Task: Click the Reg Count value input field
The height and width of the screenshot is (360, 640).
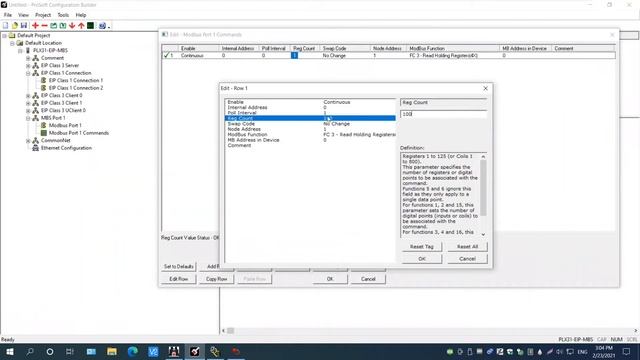Action: (x=444, y=114)
